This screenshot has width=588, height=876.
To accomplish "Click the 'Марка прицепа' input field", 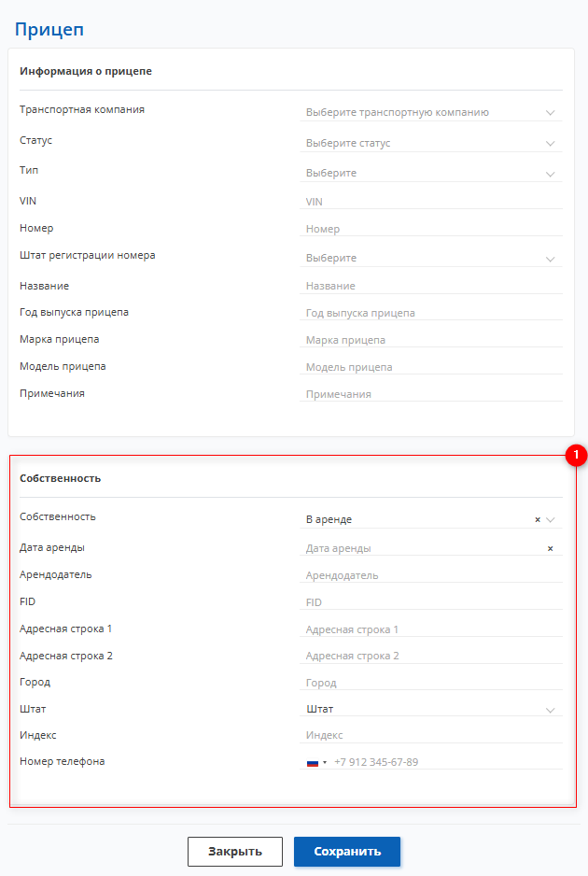I will tap(433, 340).
